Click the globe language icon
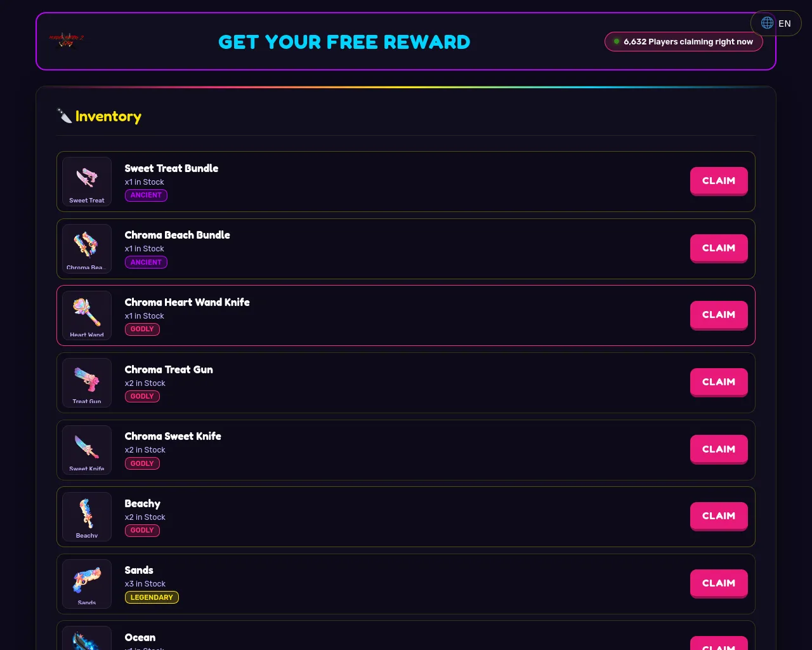 (767, 23)
